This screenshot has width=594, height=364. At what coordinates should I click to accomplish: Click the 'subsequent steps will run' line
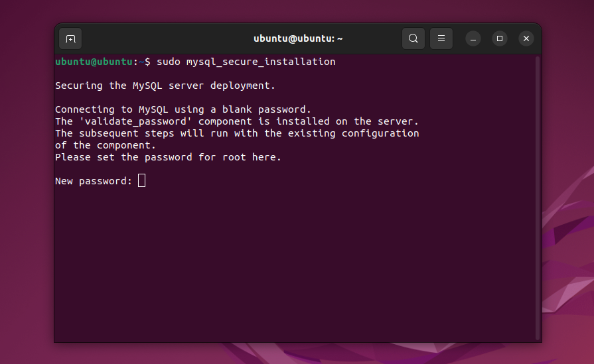pyautogui.click(x=237, y=133)
